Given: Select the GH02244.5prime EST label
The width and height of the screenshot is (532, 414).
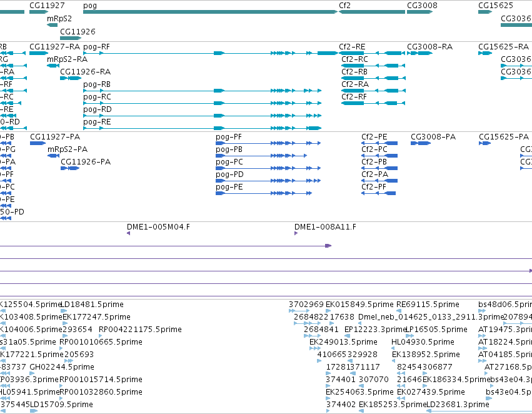Looking at the screenshot, I should [62, 367].
